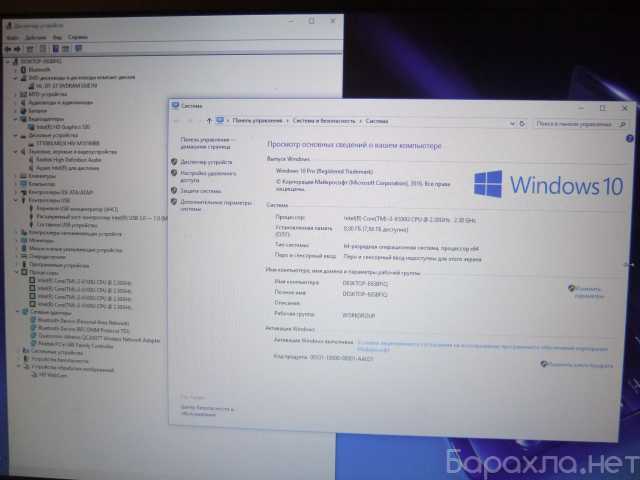Select Intel(R) HD Graphics 520 device

click(x=63, y=127)
